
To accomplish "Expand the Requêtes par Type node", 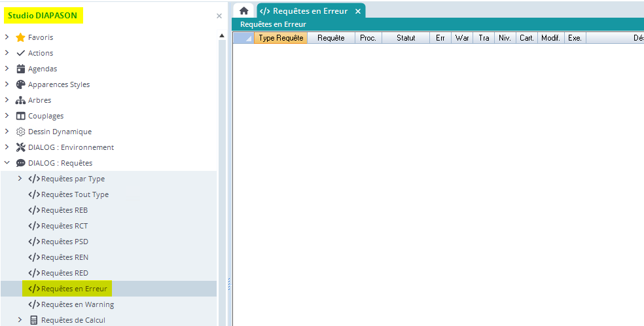I will point(20,179).
